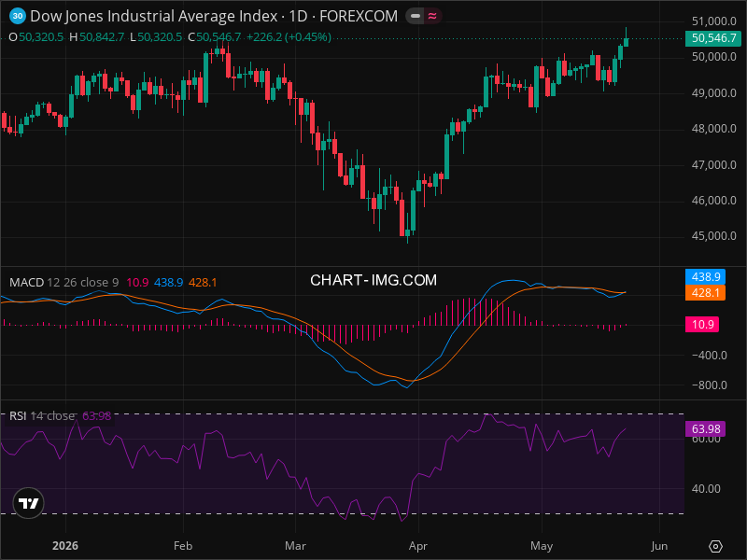Click the Jun label on time axis
Image resolution: width=747 pixels, height=560 pixels.
[x=659, y=546]
